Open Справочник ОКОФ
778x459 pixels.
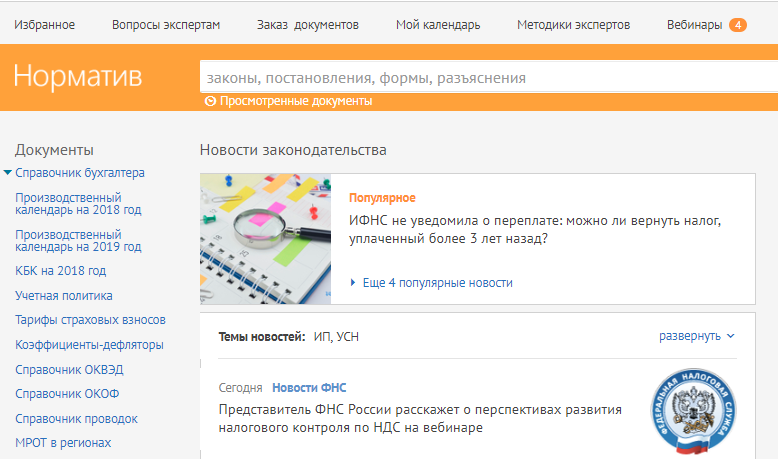tap(67, 394)
